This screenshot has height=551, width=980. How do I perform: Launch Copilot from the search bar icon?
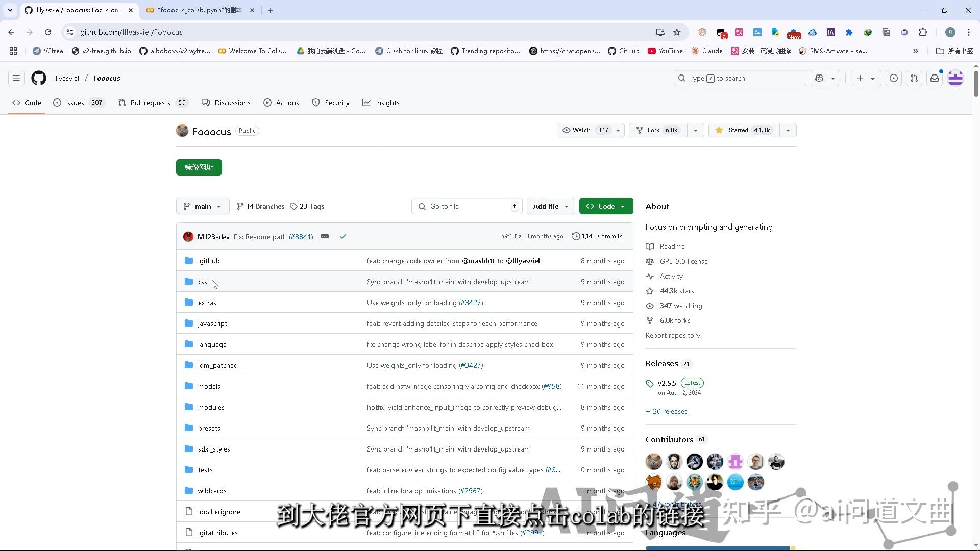point(818,78)
